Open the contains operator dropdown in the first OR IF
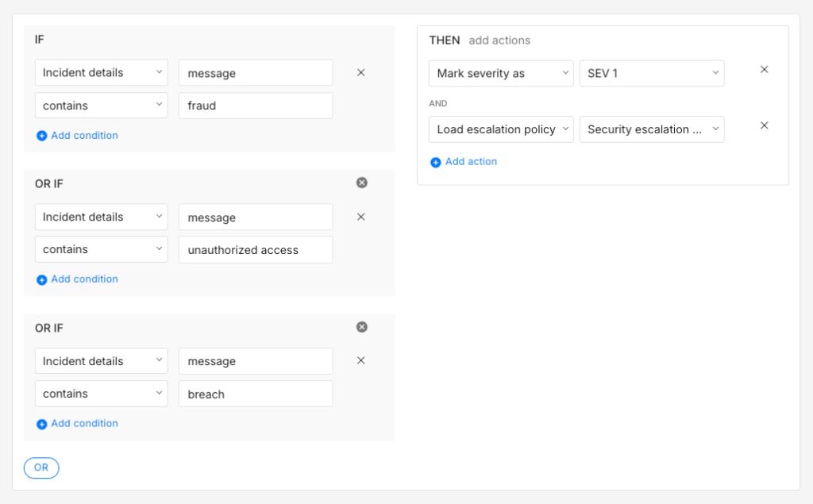This screenshot has height=504, width=813. [101, 248]
